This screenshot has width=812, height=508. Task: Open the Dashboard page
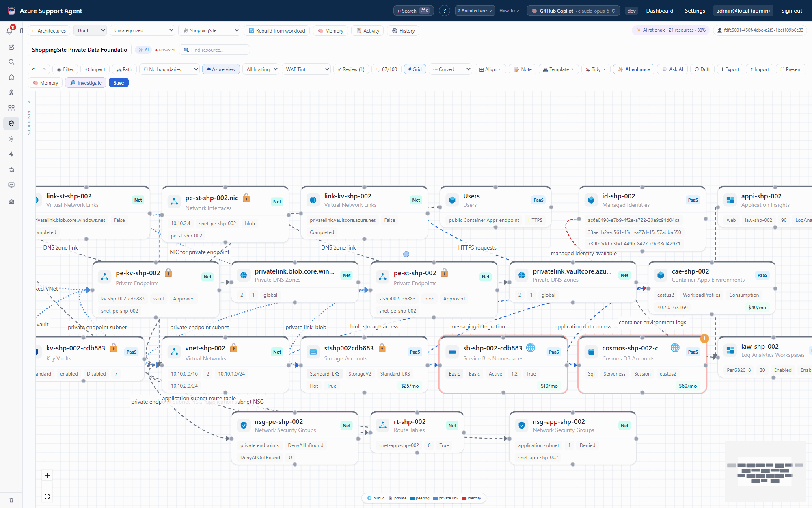click(x=660, y=11)
